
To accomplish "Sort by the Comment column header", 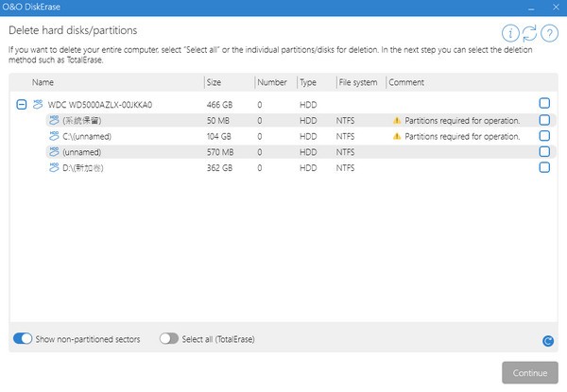I will pos(406,82).
